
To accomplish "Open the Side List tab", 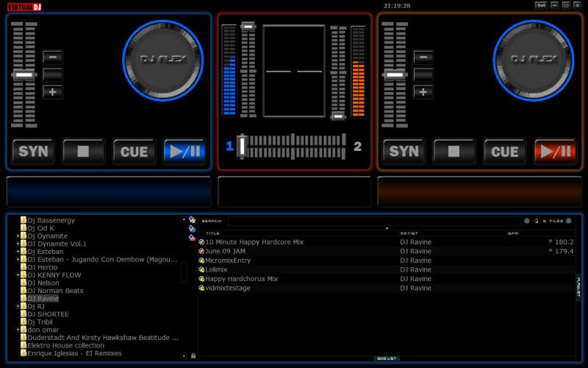I will (387, 358).
